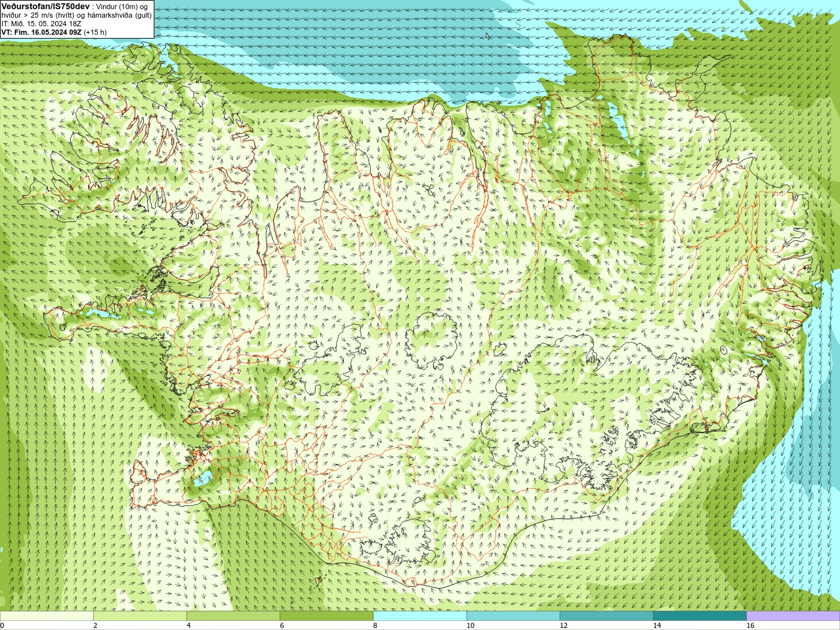Click the legend tick label "2"
The width and height of the screenshot is (840, 630).
[95, 625]
